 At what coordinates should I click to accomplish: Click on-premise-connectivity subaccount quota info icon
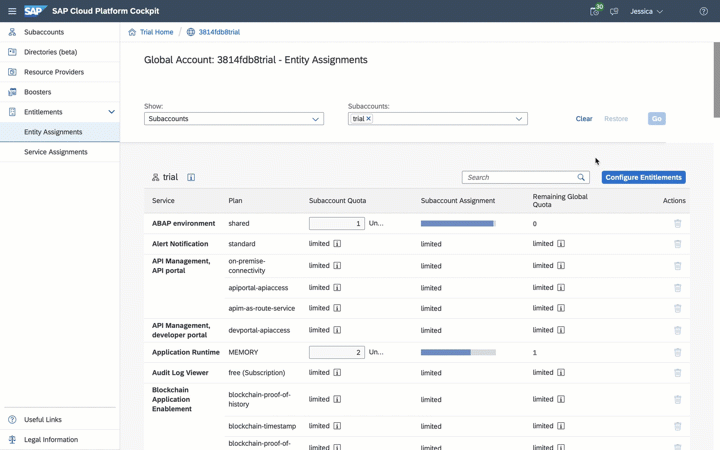tap(337, 265)
